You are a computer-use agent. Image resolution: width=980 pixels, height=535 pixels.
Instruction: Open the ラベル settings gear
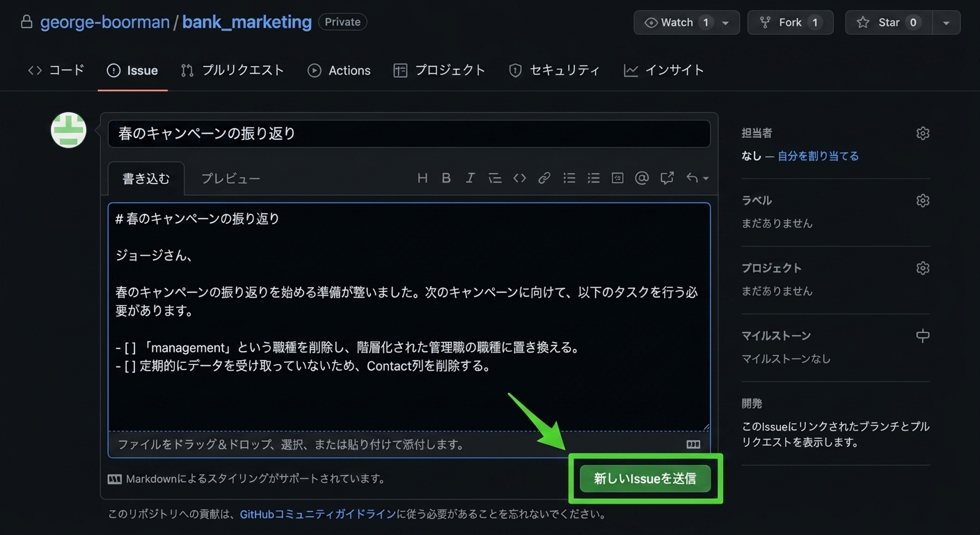923,201
